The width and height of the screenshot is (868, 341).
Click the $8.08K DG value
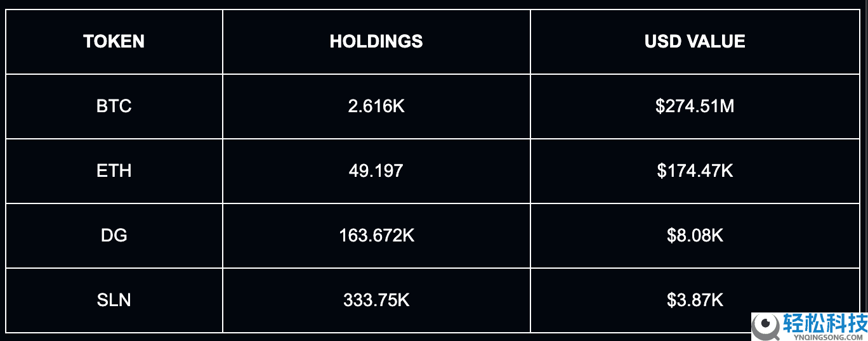coord(695,235)
